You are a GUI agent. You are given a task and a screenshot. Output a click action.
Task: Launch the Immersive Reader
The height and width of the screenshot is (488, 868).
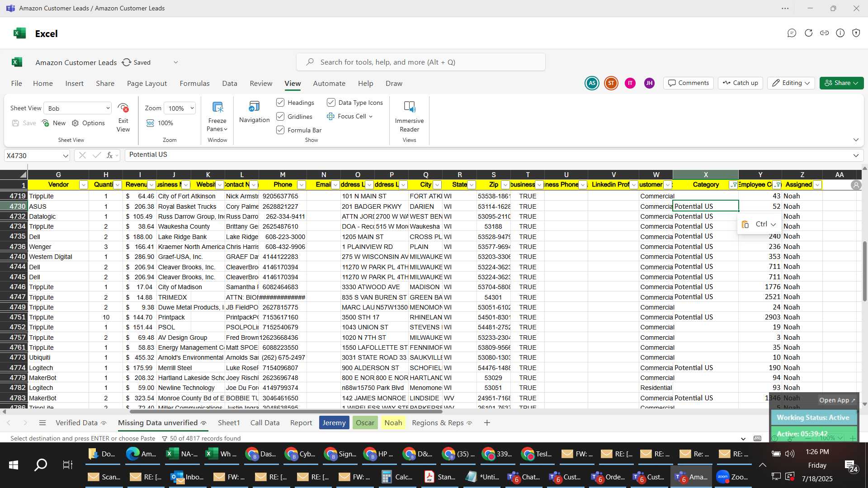[x=409, y=107]
